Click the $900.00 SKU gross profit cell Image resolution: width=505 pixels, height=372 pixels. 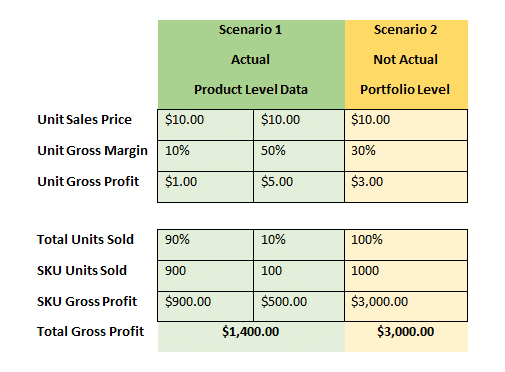click(x=205, y=307)
